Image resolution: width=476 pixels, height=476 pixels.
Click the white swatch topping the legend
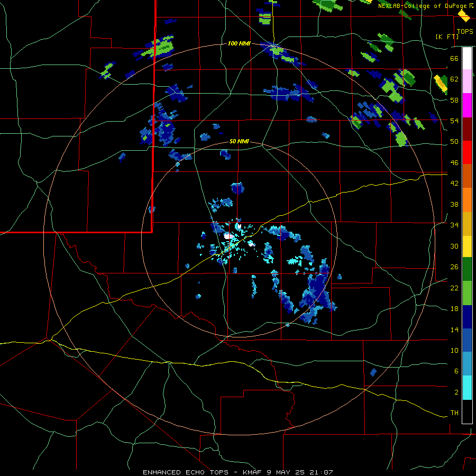467,58
